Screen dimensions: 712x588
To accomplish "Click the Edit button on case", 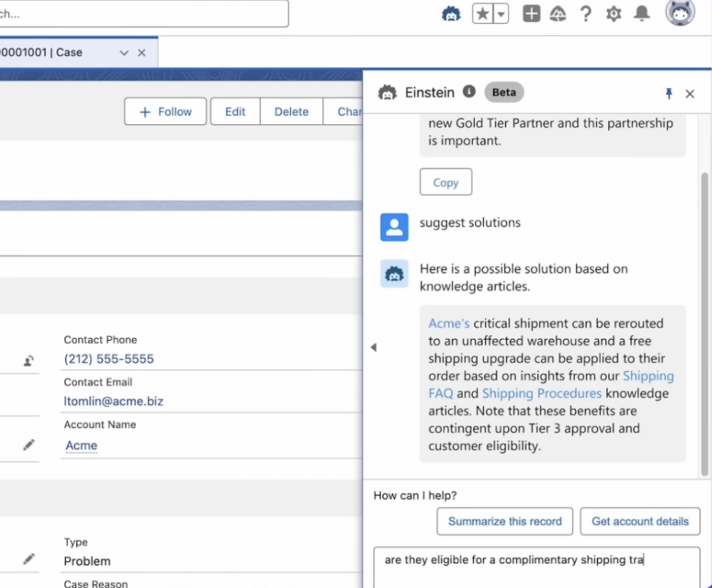I will (235, 112).
